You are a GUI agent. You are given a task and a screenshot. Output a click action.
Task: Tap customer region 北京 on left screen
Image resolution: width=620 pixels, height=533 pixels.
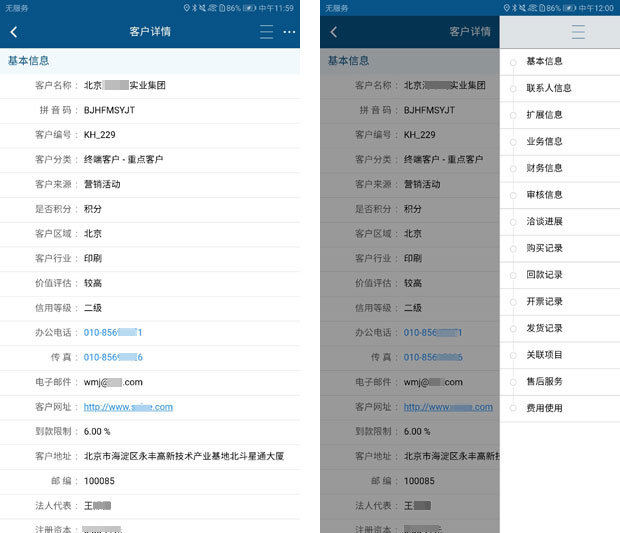[93, 234]
